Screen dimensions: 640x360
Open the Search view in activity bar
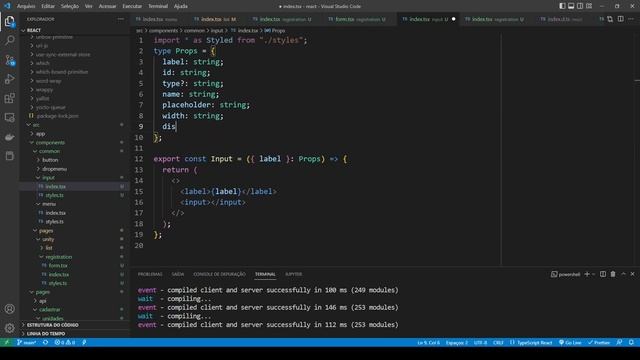pyautogui.click(x=10, y=40)
